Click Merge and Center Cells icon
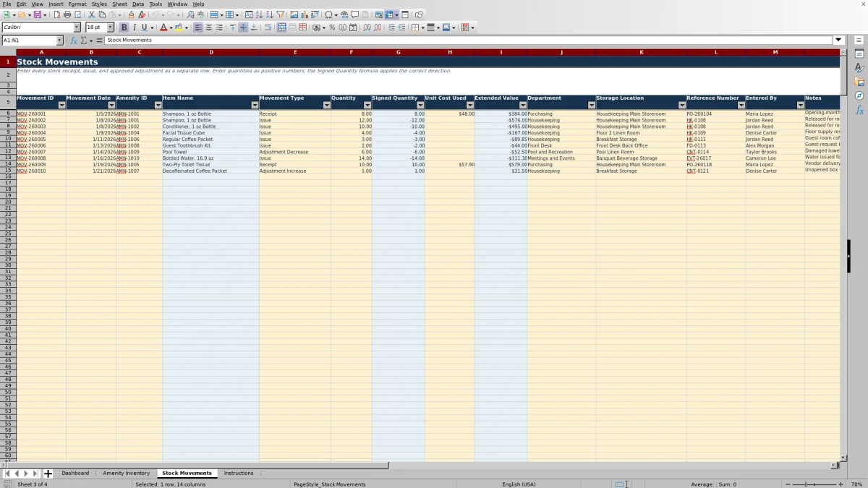868x488 pixels. pos(282,27)
